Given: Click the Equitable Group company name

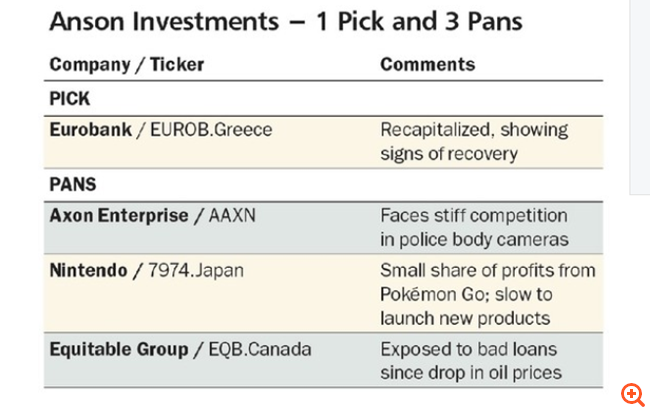Looking at the screenshot, I should coord(119,349).
